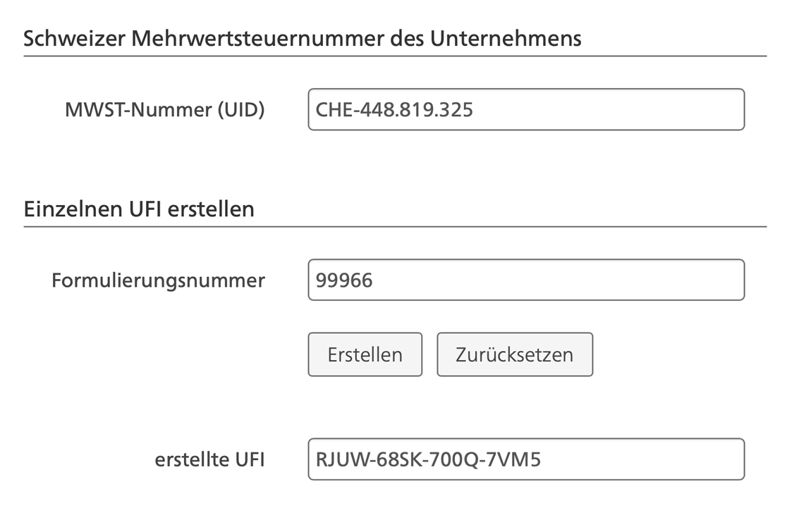Viewport: 799px width, 532px height.
Task: Click the "(UID)" part of the MWST label
Action: (x=240, y=110)
